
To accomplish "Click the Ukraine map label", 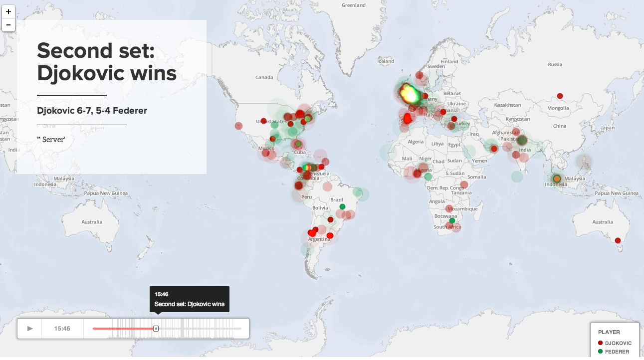I will pos(456,104).
